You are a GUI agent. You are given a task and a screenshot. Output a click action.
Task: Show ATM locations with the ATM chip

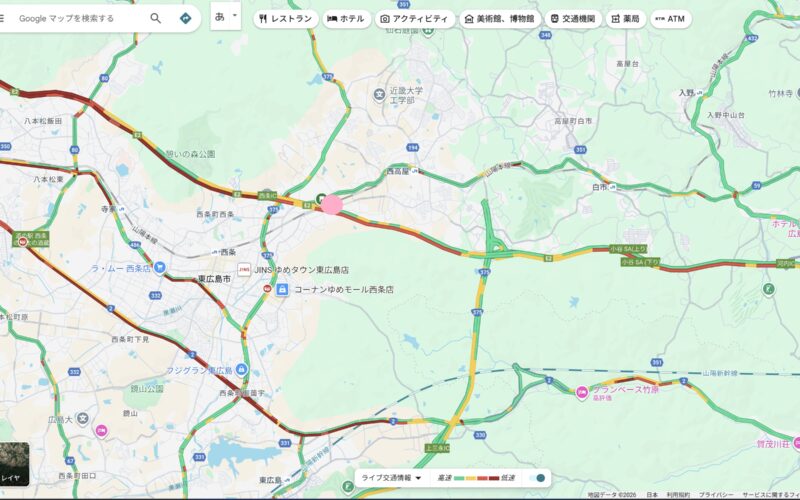click(x=670, y=19)
